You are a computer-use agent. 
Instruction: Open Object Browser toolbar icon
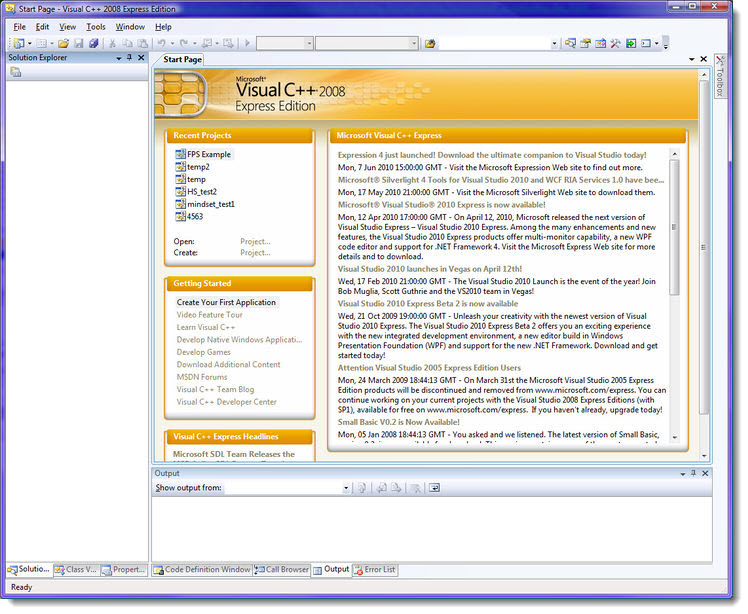(x=601, y=43)
